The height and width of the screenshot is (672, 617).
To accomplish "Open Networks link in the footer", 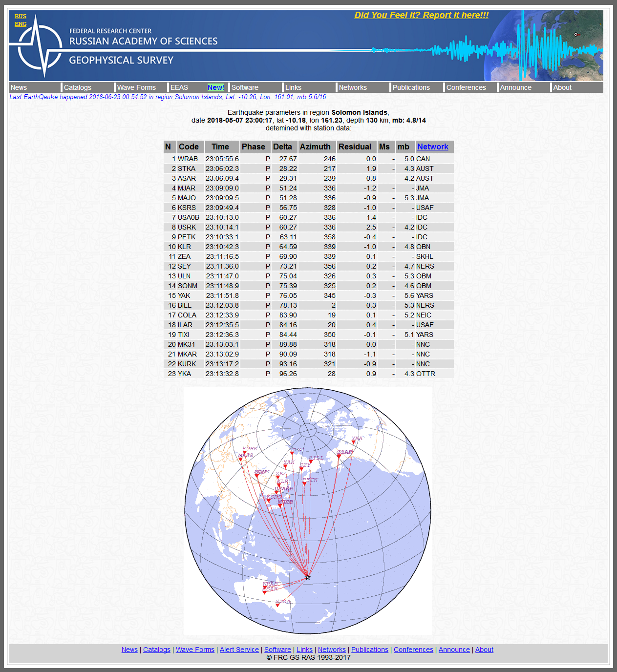I will pyautogui.click(x=332, y=650).
